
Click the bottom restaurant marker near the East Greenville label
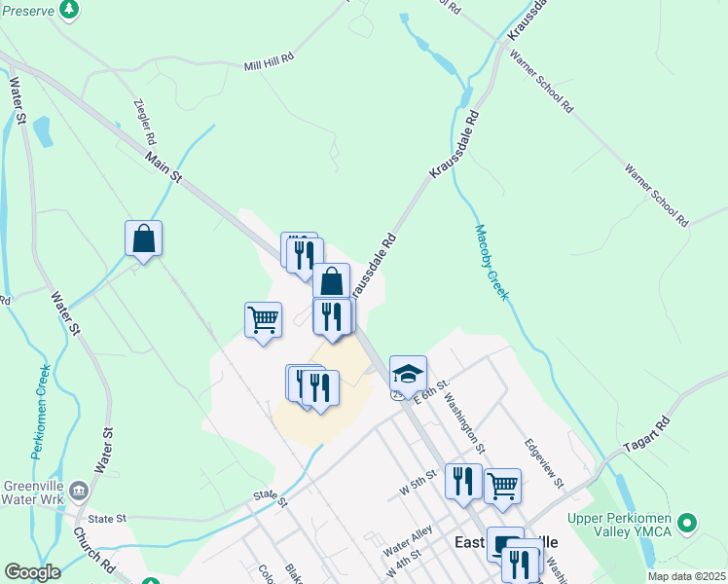[521, 566]
